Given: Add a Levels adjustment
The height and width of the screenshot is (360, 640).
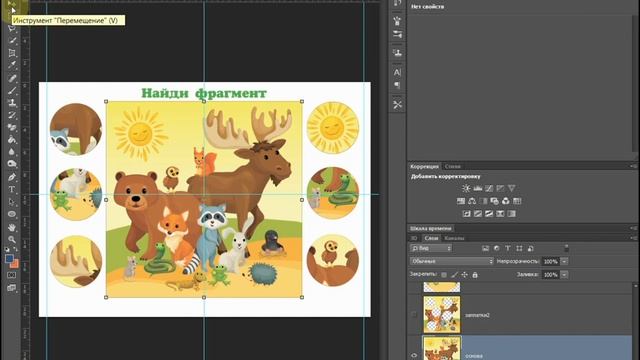Looking at the screenshot, I should [x=478, y=188].
